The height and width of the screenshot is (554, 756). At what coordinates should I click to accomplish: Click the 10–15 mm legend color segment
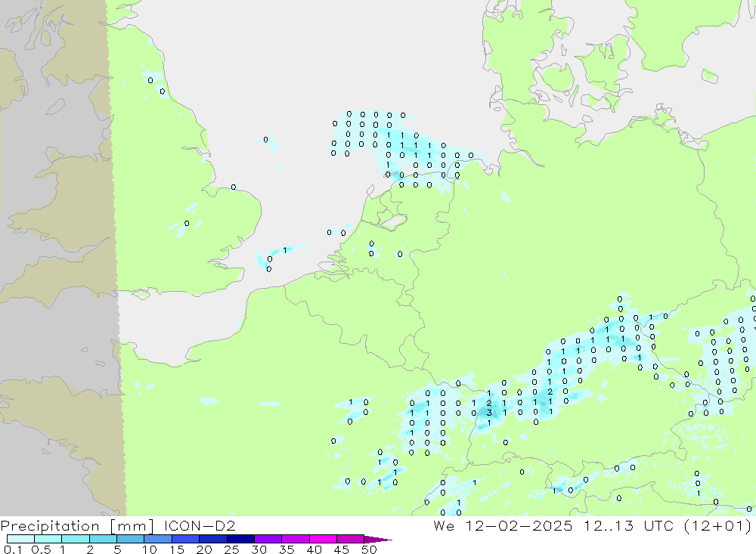(158, 539)
